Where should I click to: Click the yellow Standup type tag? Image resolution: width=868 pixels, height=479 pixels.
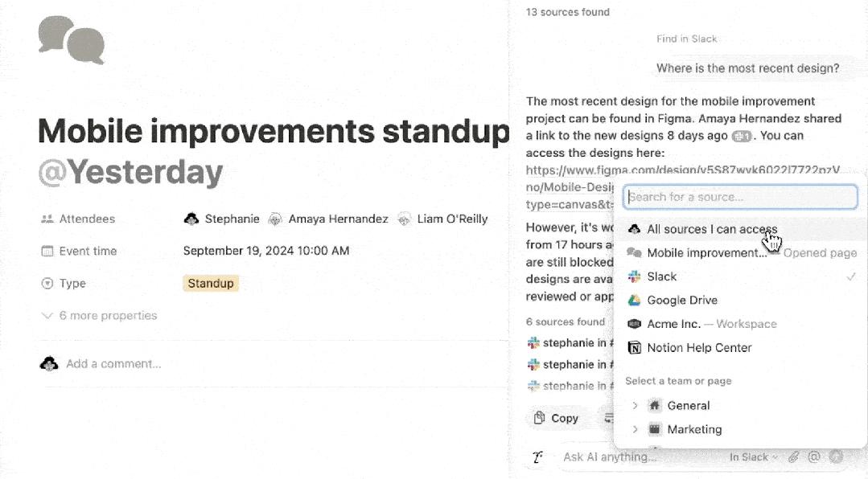pyautogui.click(x=210, y=283)
